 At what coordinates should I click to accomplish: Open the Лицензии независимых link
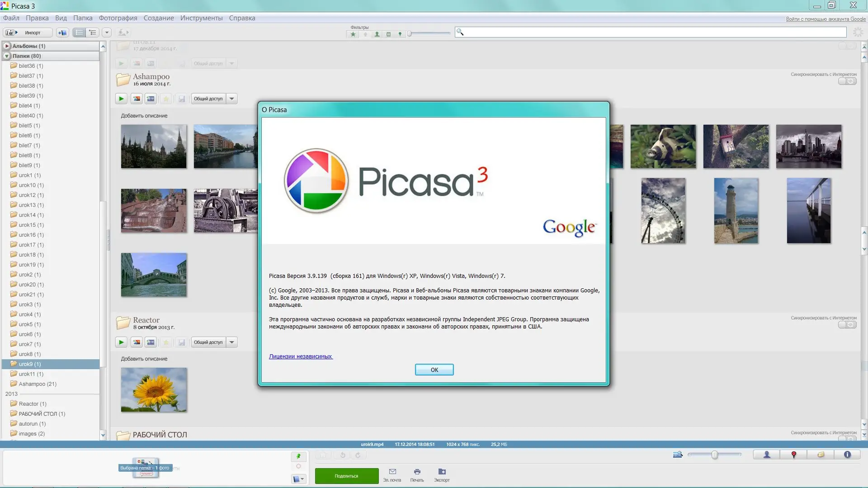tap(301, 357)
